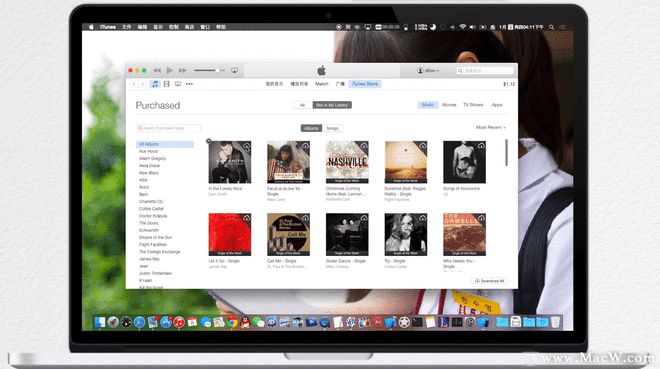Open Finder from the Dock
660x369 pixels.
(x=100, y=322)
